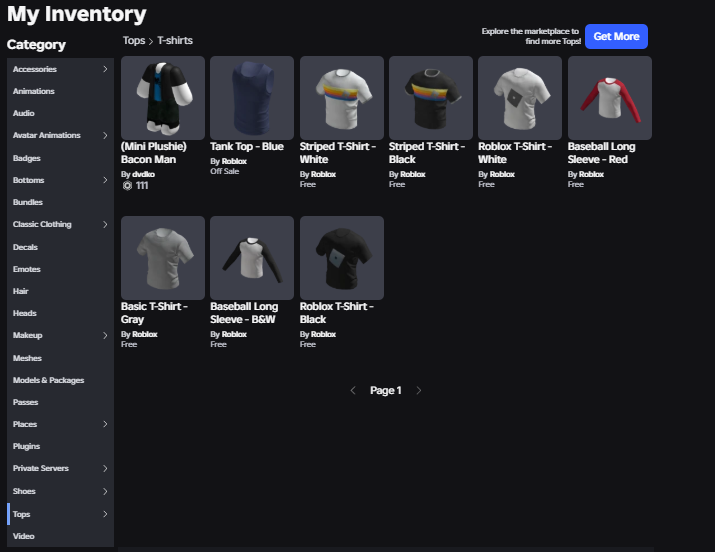Click the Striped T-Shirt - Black title
This screenshot has width=715, height=552.
coord(427,153)
